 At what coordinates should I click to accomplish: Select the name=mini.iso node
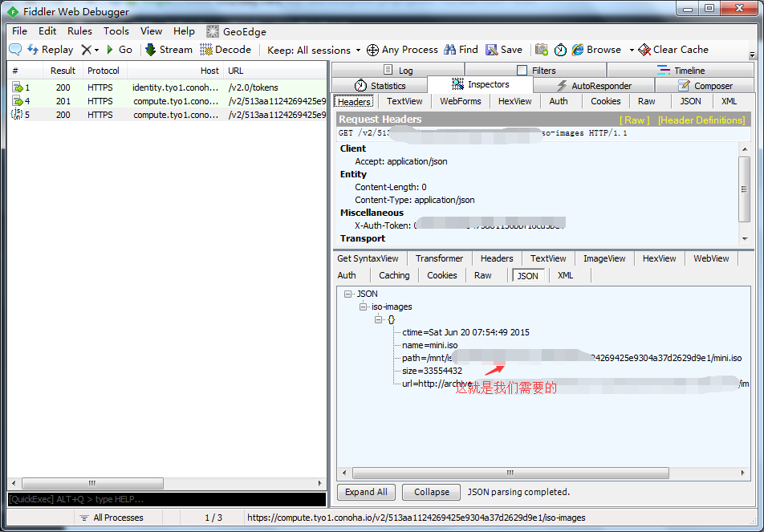(x=430, y=345)
